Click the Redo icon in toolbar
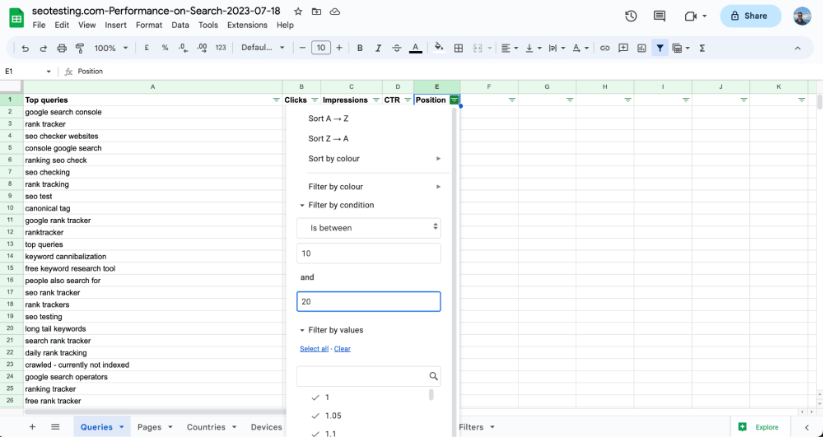This screenshot has width=823, height=437. (x=44, y=48)
